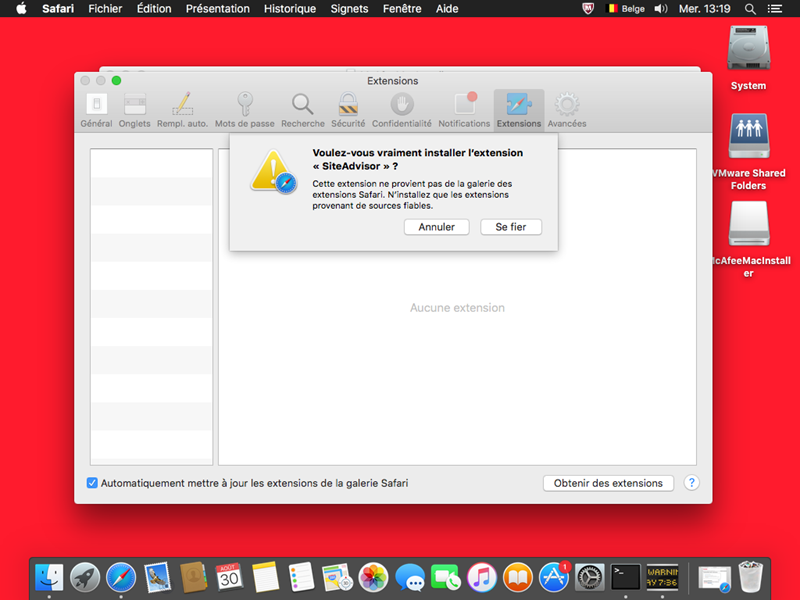Open the Fichier menu
Screen dimensions: 800x600
[x=105, y=9]
